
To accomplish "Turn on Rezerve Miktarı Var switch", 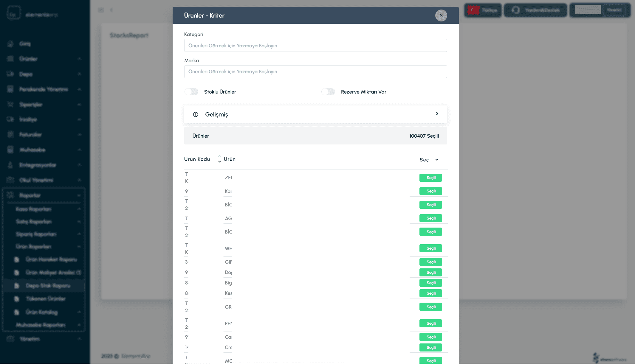I will coord(328,92).
